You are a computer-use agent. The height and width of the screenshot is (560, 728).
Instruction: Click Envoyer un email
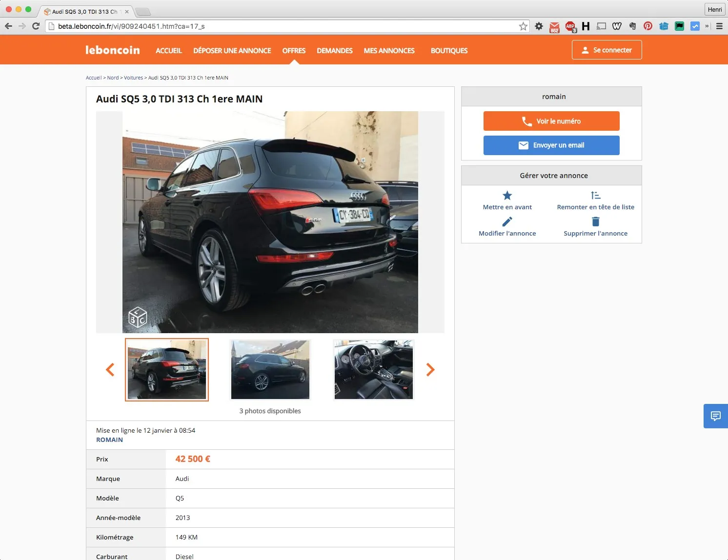pos(551,145)
